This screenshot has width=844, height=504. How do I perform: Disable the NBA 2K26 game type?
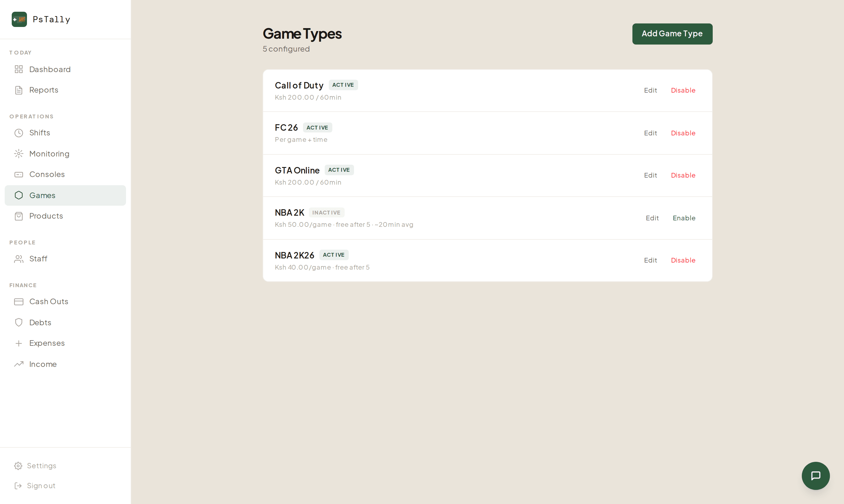click(x=683, y=260)
